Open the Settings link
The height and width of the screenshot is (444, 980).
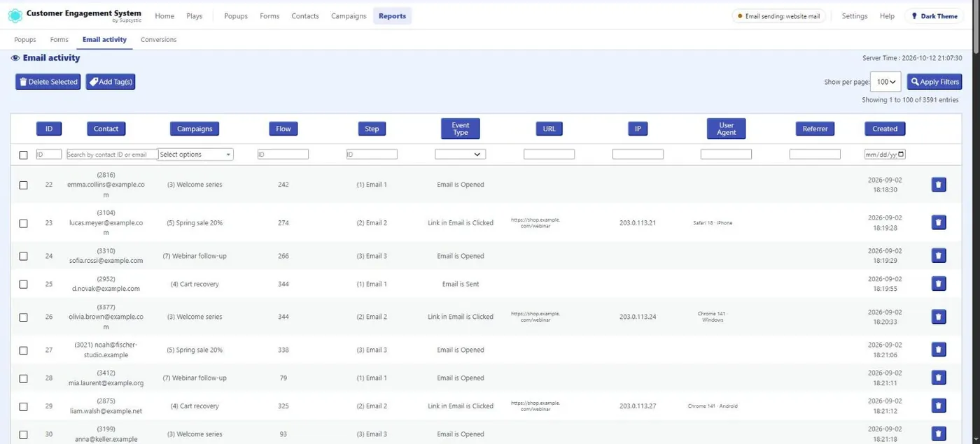pyautogui.click(x=855, y=16)
